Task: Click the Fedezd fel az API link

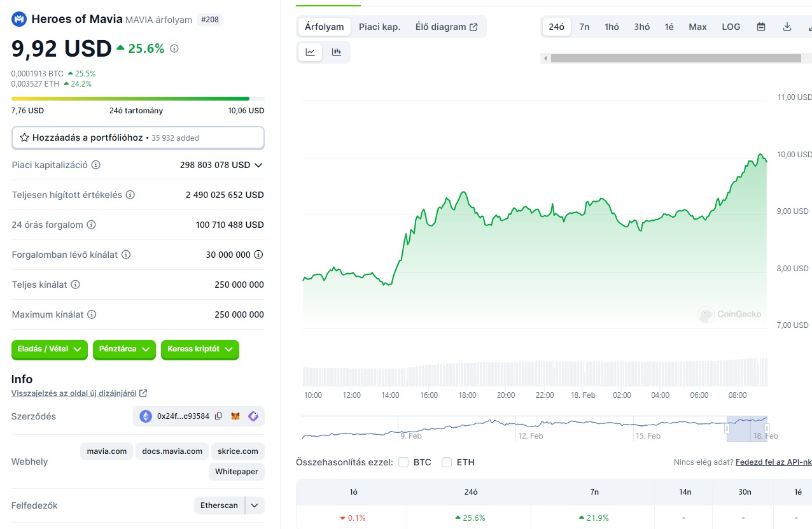Action: [x=774, y=462]
